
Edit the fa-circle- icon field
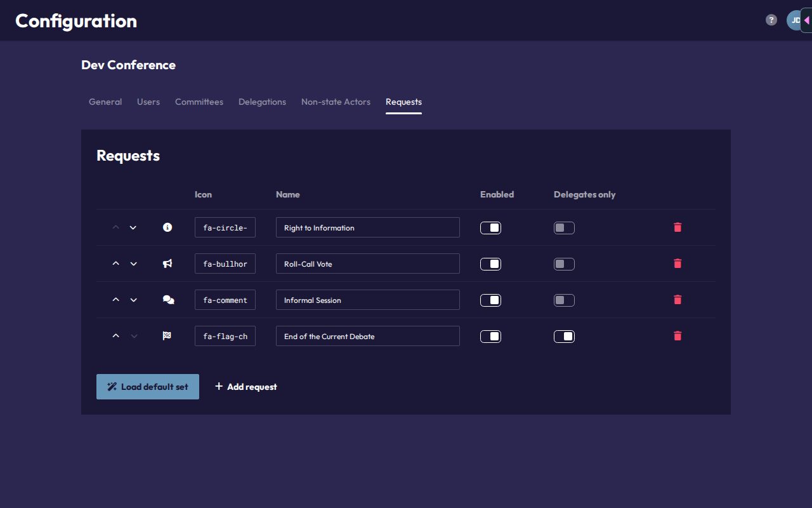pyautogui.click(x=225, y=227)
